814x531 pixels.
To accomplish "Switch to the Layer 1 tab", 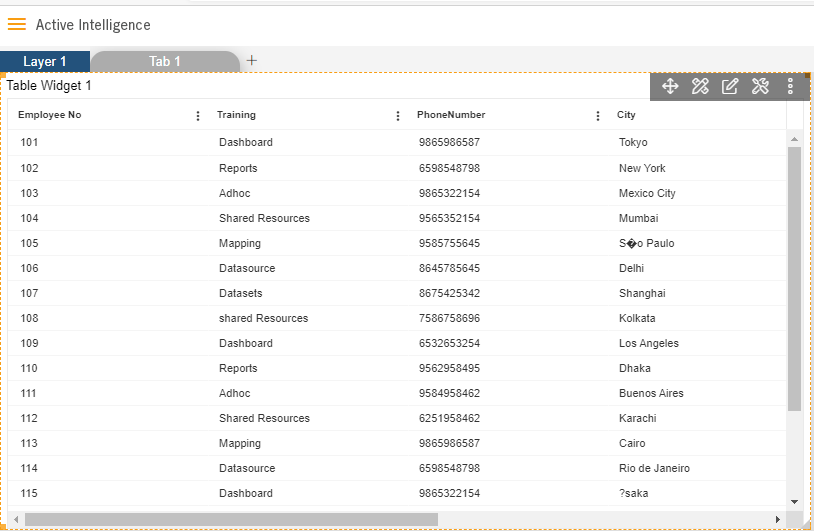I will [x=45, y=61].
